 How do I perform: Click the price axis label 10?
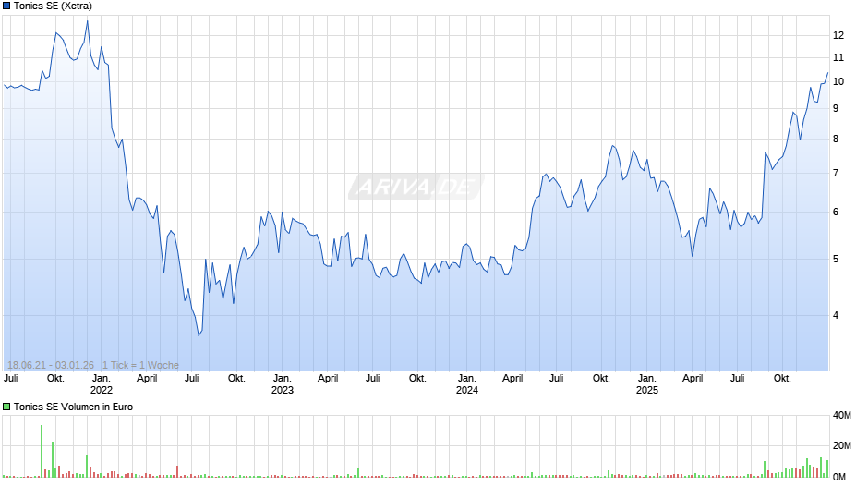pyautogui.click(x=838, y=82)
